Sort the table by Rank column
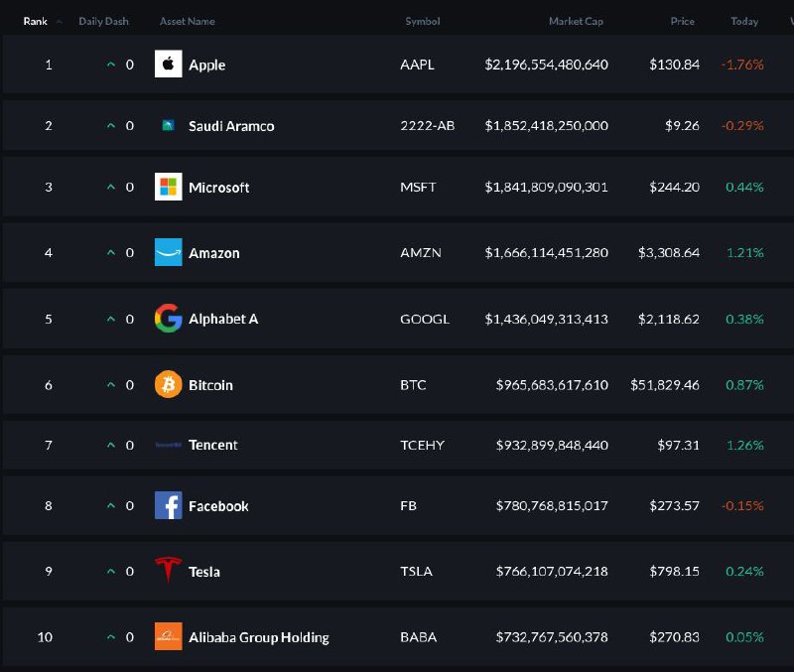Screen dimensions: 794x672 click(x=36, y=21)
